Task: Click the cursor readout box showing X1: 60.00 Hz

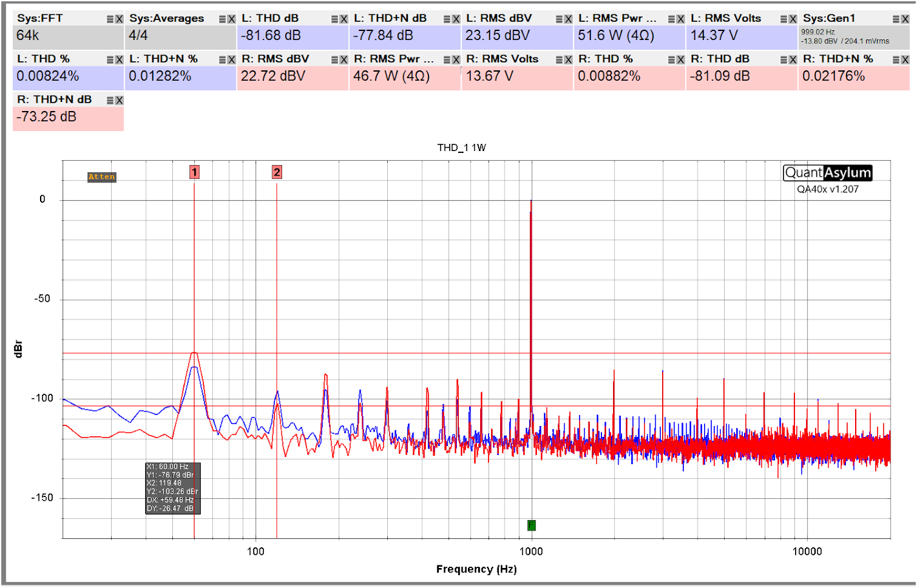Action: (173, 488)
